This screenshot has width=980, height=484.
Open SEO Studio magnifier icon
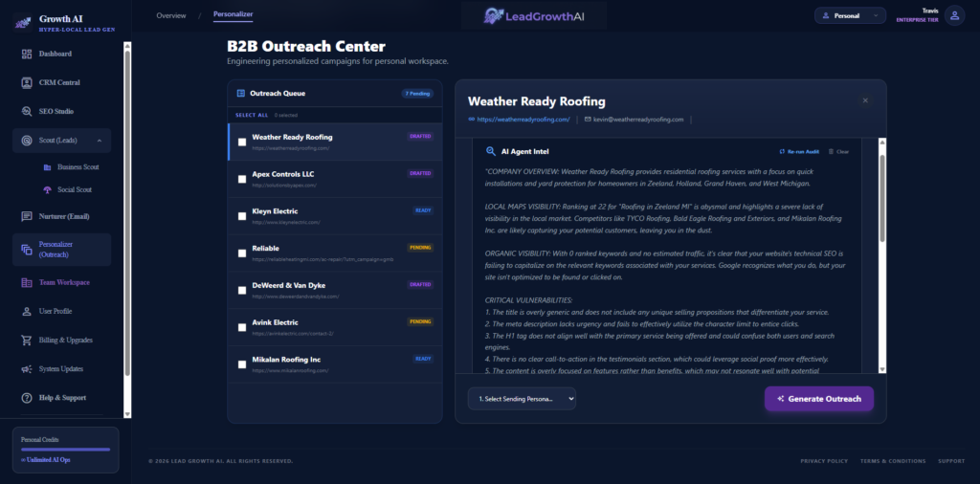(x=26, y=111)
